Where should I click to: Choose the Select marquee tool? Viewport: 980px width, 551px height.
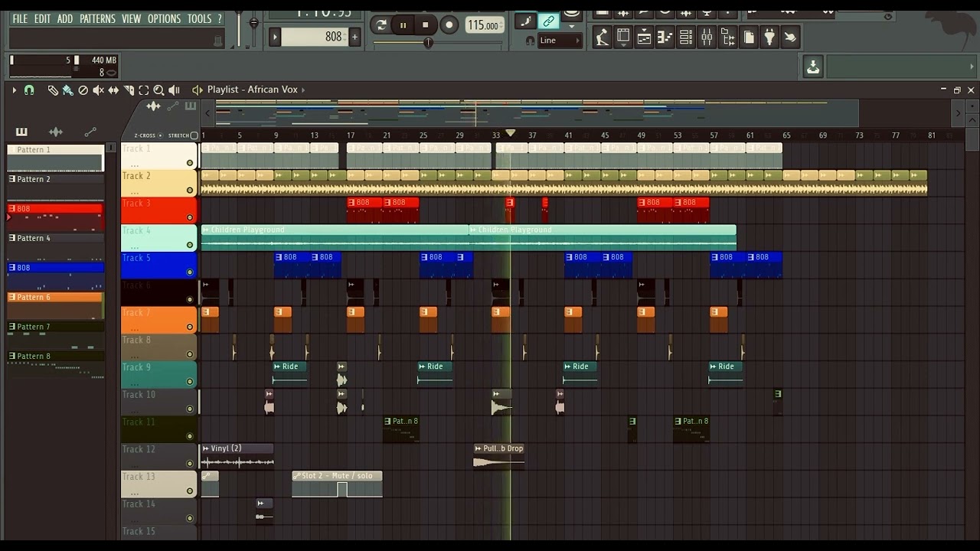(x=143, y=90)
